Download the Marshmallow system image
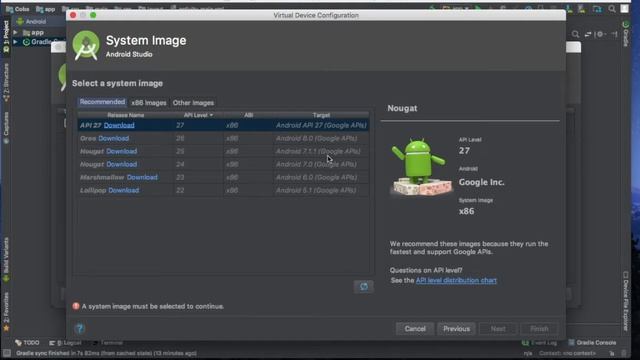The image size is (640, 360). pos(142,178)
